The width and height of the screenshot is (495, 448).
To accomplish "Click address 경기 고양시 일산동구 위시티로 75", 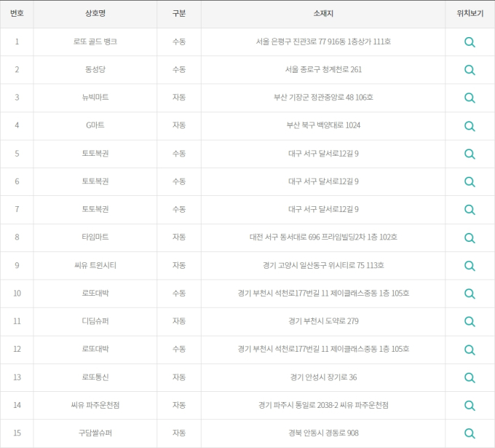I will click(x=323, y=265).
